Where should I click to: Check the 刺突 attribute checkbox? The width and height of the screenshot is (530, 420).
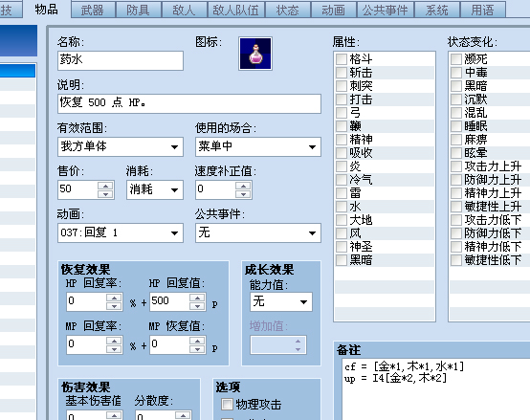[342, 86]
